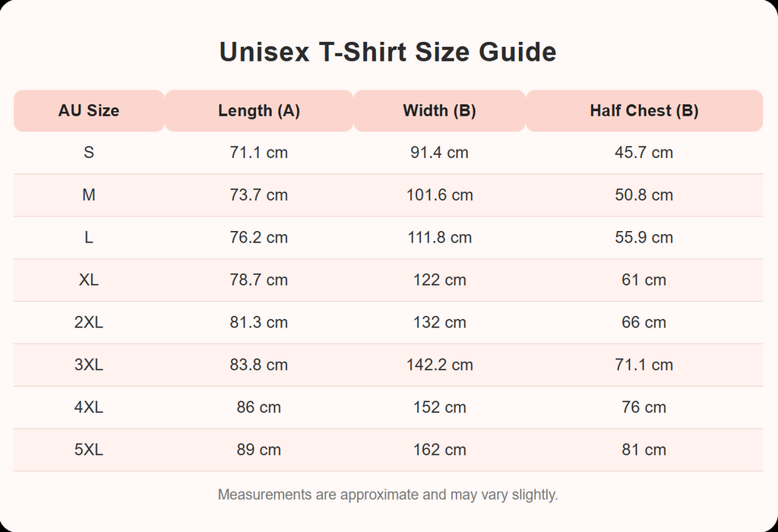Viewport: 778px width, 532px height.
Task: Click the 142.2 cm width cell
Action: 439,366
